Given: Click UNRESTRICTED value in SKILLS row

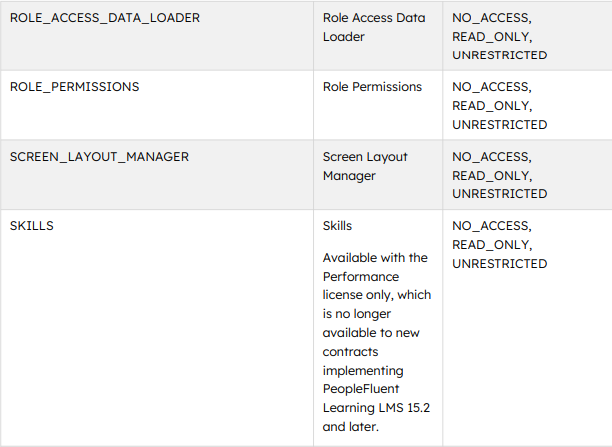Looking at the screenshot, I should tap(500, 264).
